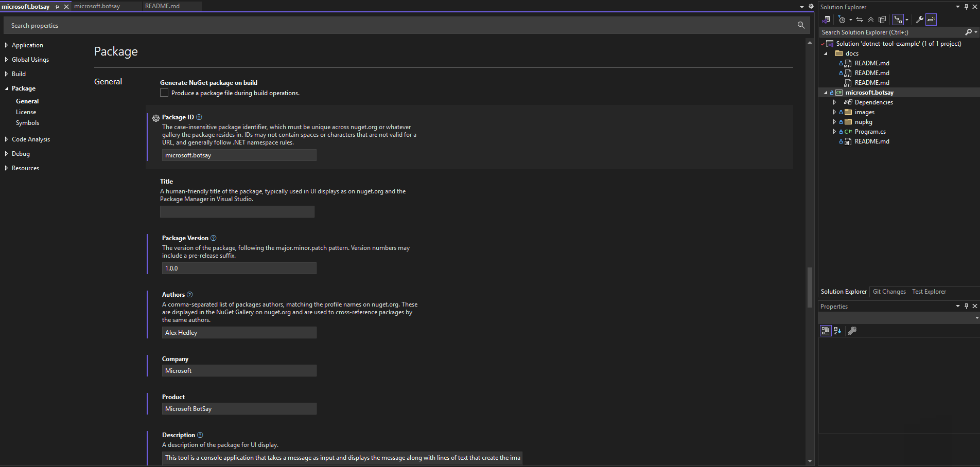980x467 pixels.
Task: Open Pending Changes Filter dropdown arrow
Action: point(851,20)
